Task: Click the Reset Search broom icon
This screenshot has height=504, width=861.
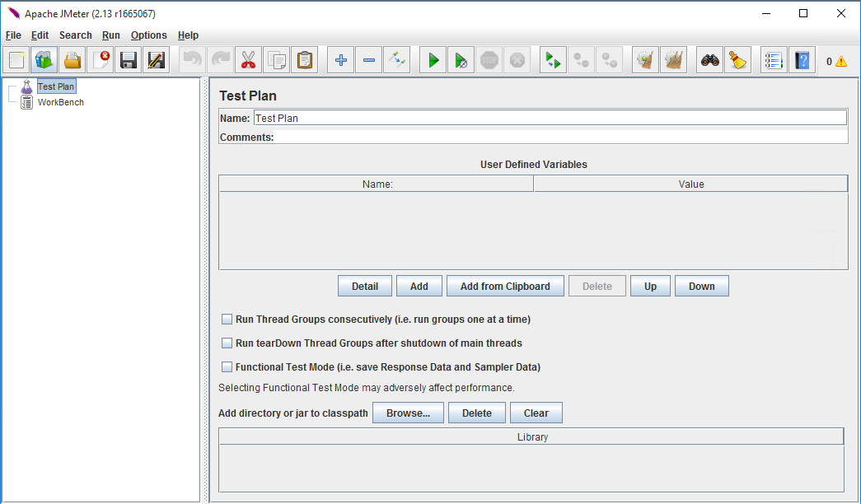Action: (x=738, y=60)
